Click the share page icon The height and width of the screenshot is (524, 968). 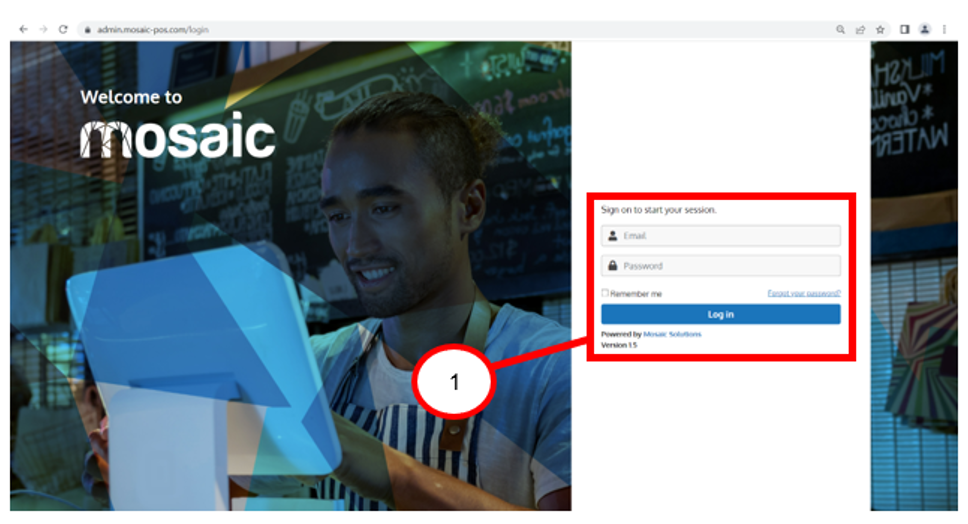[860, 29]
